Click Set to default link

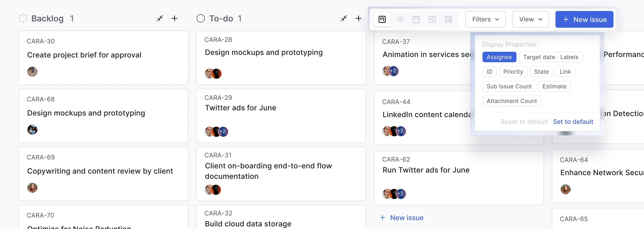(573, 122)
